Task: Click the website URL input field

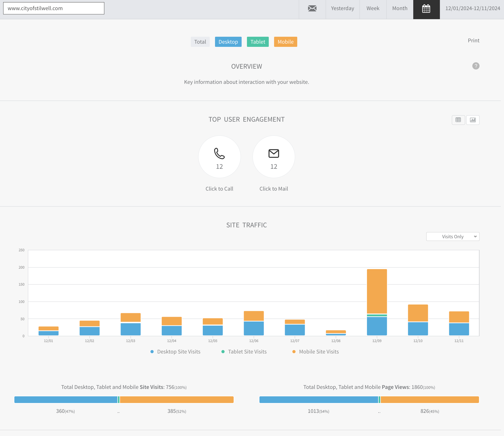Action: point(54,8)
